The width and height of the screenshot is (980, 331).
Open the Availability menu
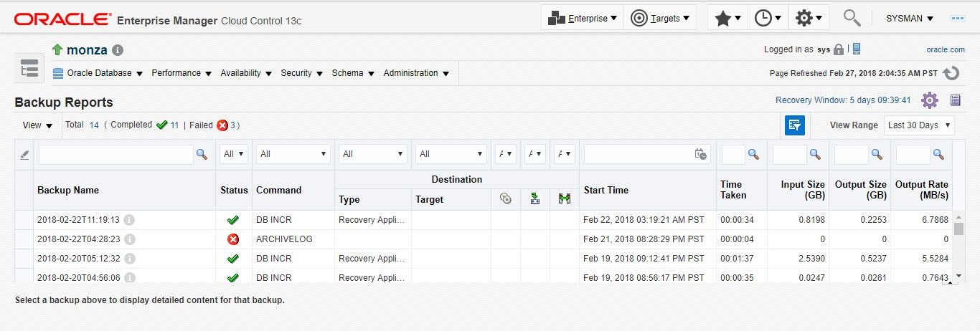click(x=246, y=73)
